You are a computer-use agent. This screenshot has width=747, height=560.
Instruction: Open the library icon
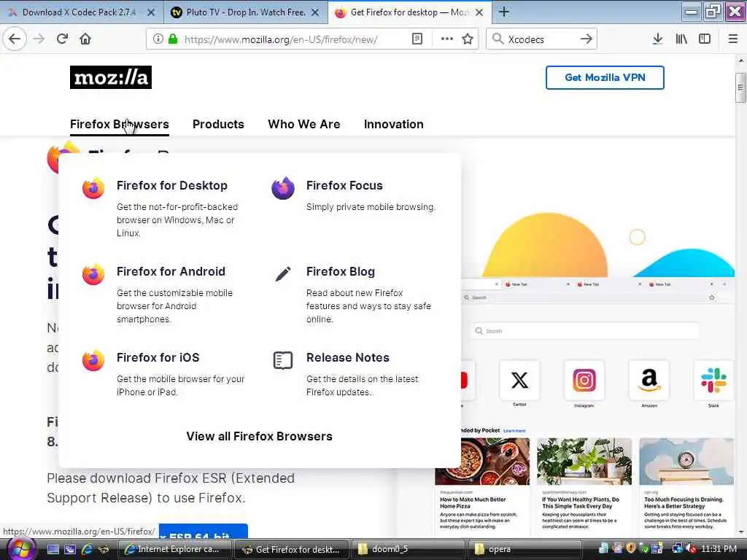coord(681,39)
